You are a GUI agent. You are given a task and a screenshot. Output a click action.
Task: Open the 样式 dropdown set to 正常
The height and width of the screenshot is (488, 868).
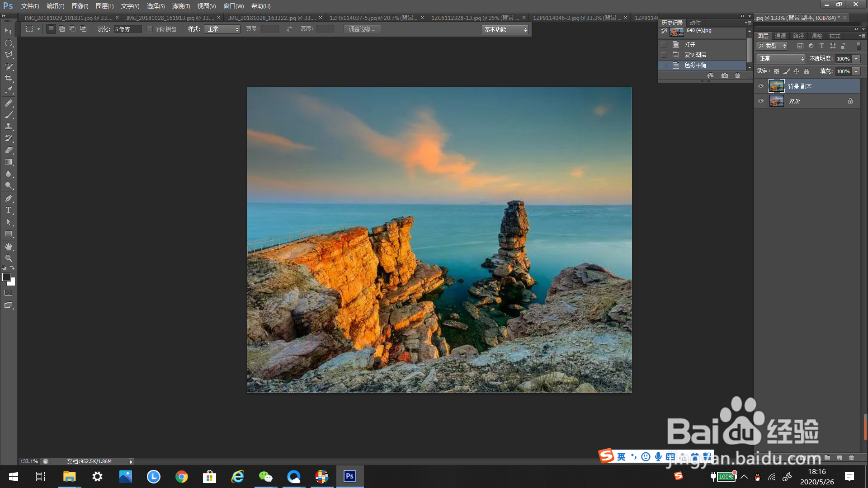click(x=222, y=29)
